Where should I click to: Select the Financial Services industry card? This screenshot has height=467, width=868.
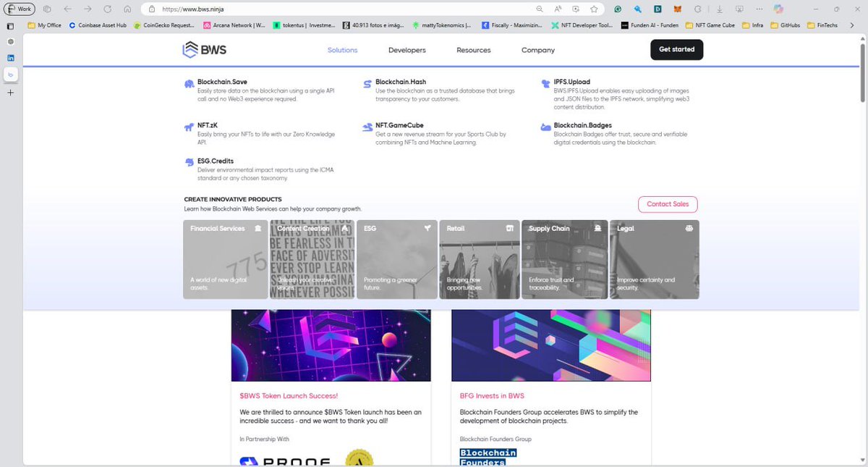(226, 259)
